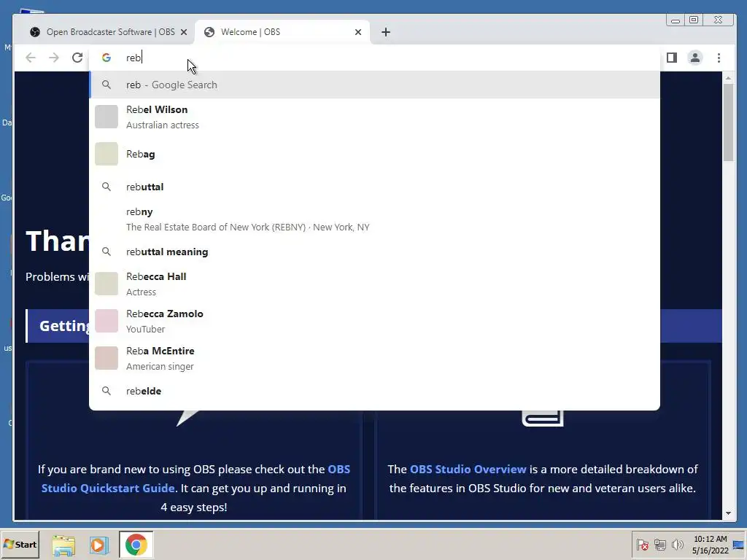Click search icon beside rebuttal

coord(107,187)
